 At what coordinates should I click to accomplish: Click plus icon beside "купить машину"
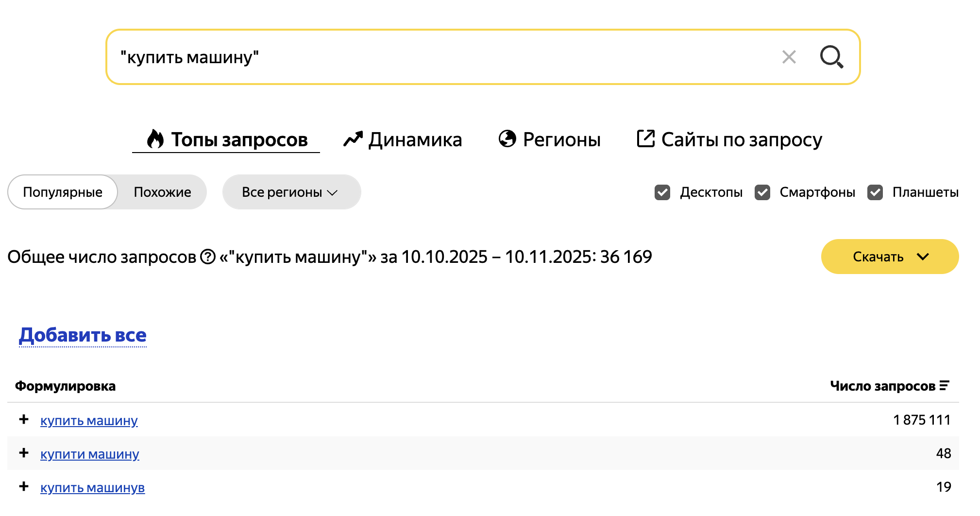click(24, 419)
